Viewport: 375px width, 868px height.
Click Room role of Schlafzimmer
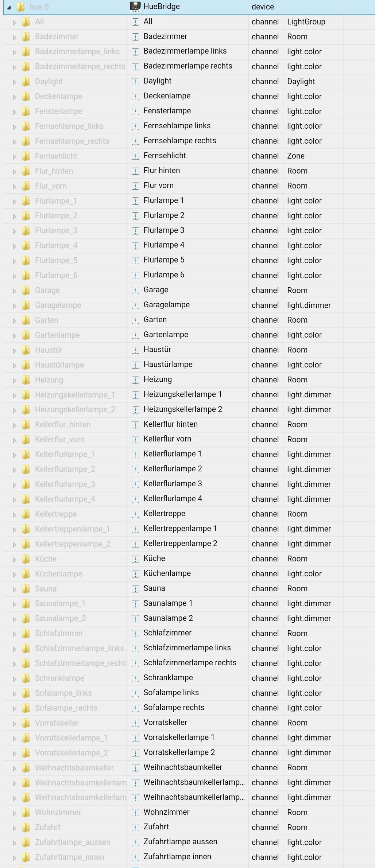[x=314, y=634]
